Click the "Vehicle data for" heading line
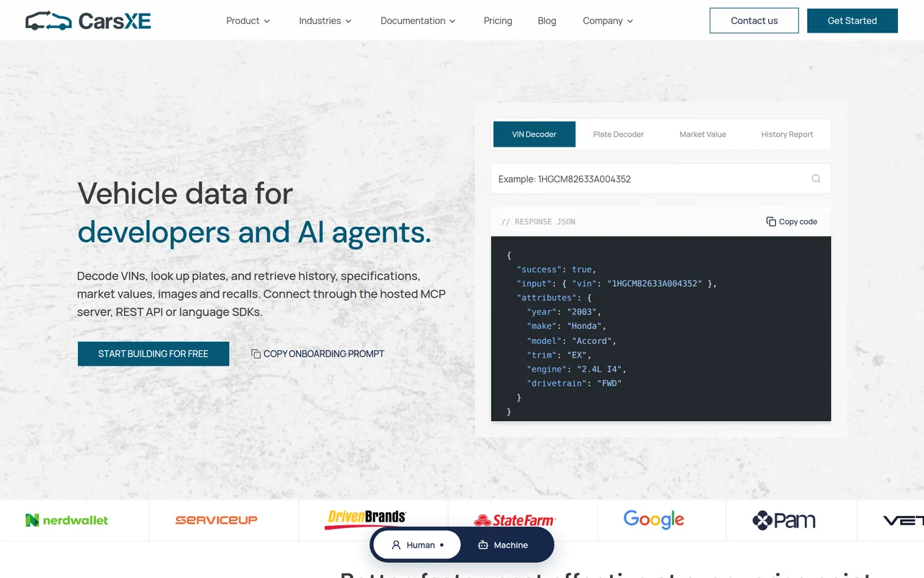Viewport: 924px width, 578px height. tap(185, 194)
